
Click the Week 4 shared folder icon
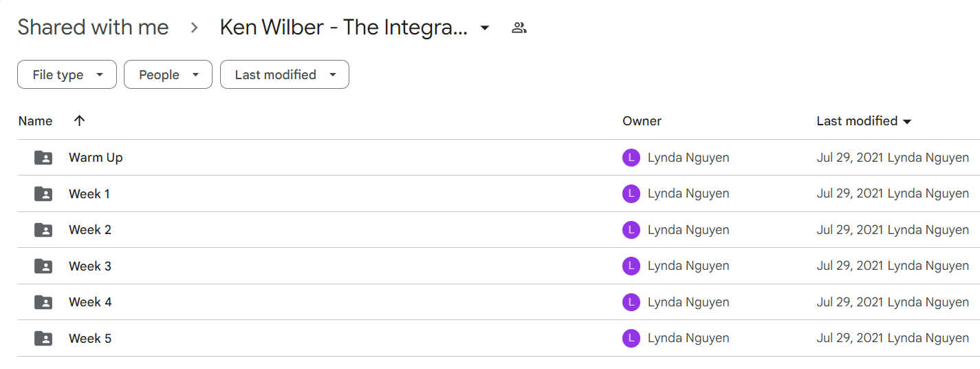(x=43, y=302)
